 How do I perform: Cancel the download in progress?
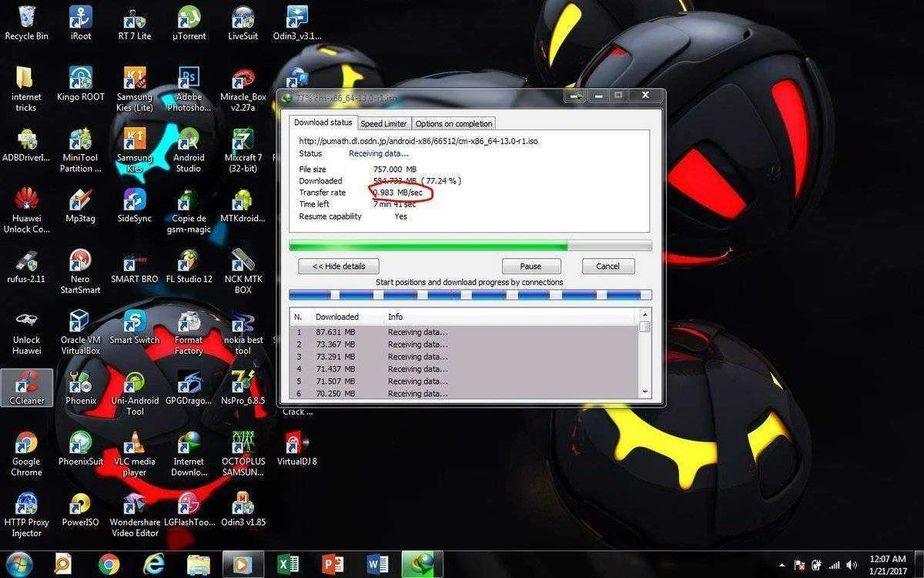[x=607, y=266]
